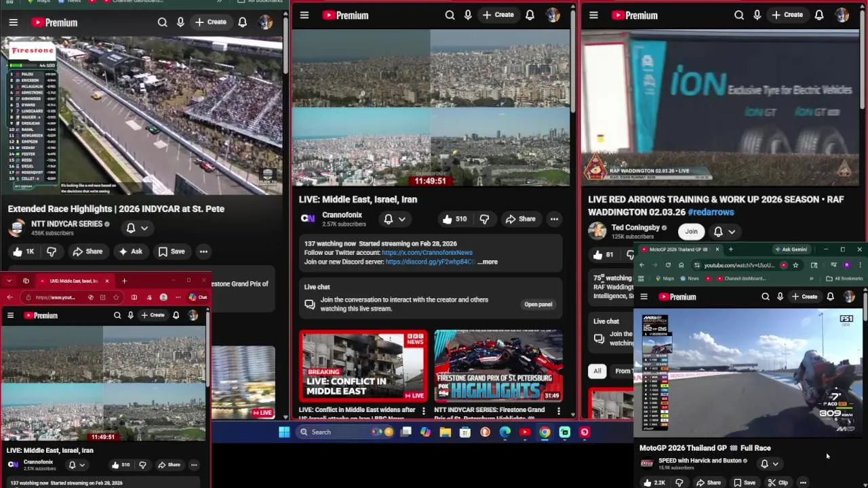Open the #redarrows hashtag link
The width and height of the screenshot is (868, 488).
[x=711, y=212]
